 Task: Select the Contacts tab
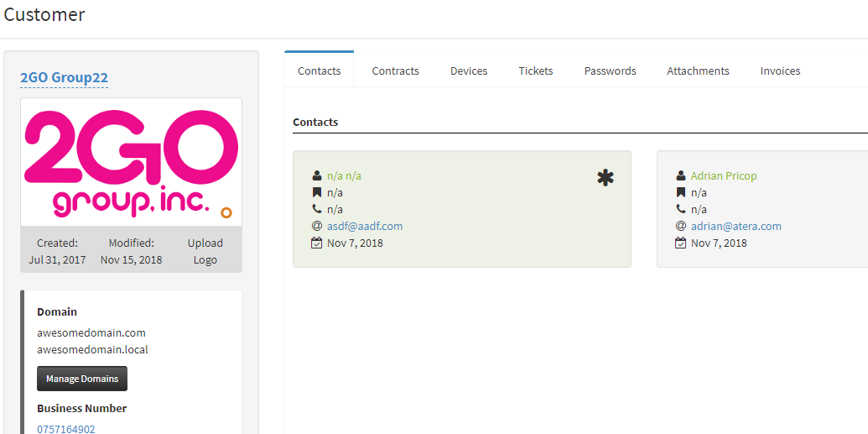point(319,71)
